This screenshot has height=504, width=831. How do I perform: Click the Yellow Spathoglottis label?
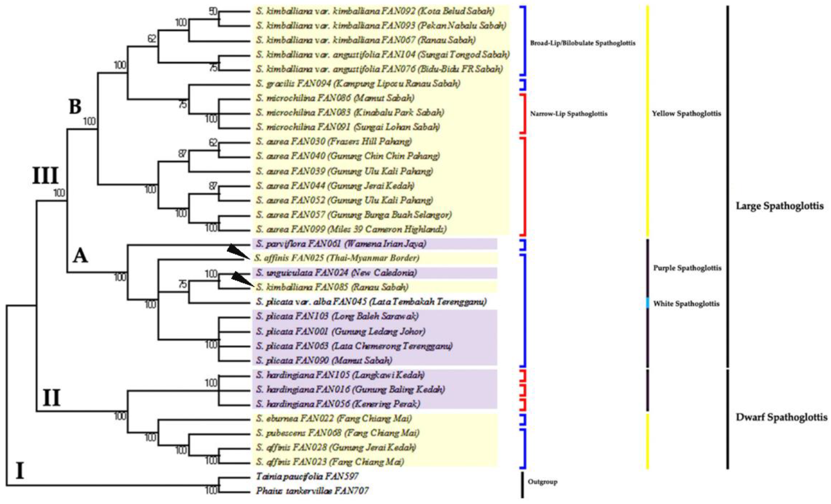tap(686, 114)
